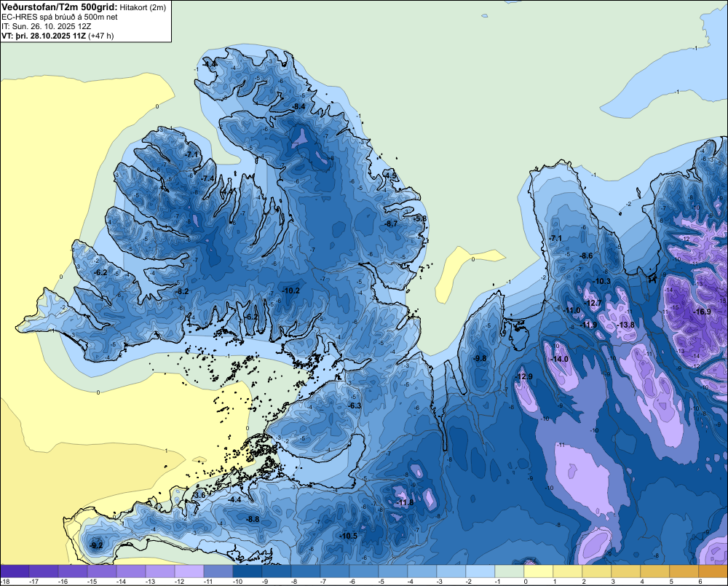Click the -10.2 temperature label

click(x=291, y=290)
